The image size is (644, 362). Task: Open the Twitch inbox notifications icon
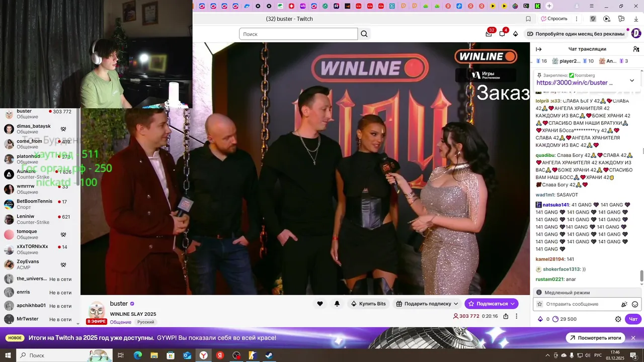click(489, 34)
